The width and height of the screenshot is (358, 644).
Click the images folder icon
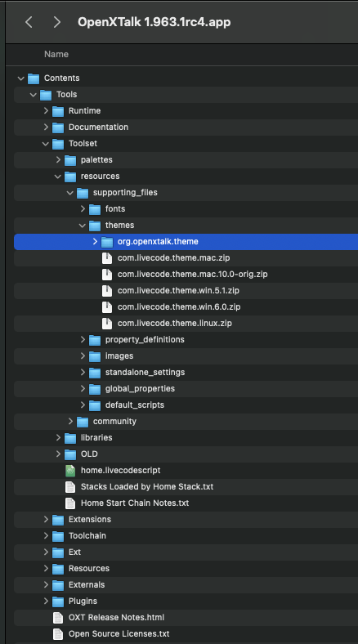pos(95,356)
